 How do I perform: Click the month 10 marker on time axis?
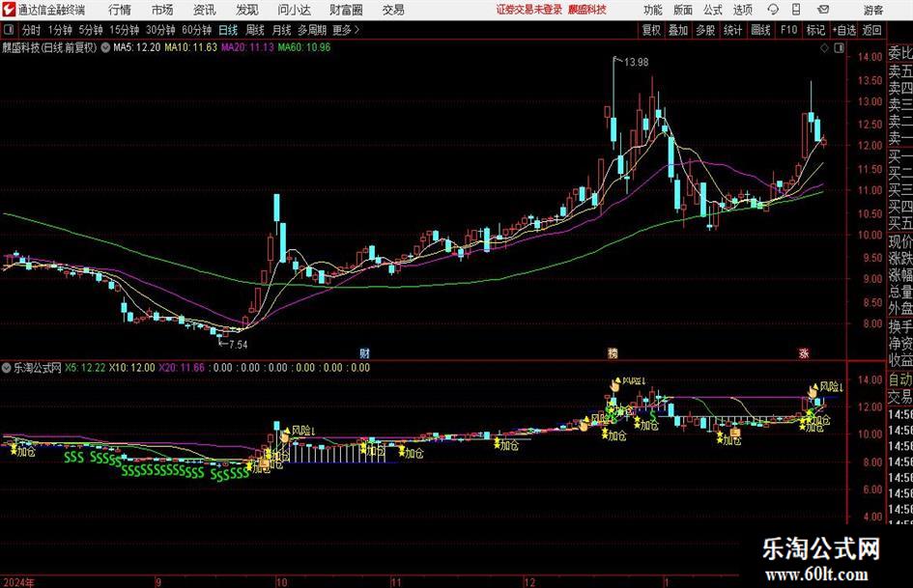pyautogui.click(x=282, y=582)
